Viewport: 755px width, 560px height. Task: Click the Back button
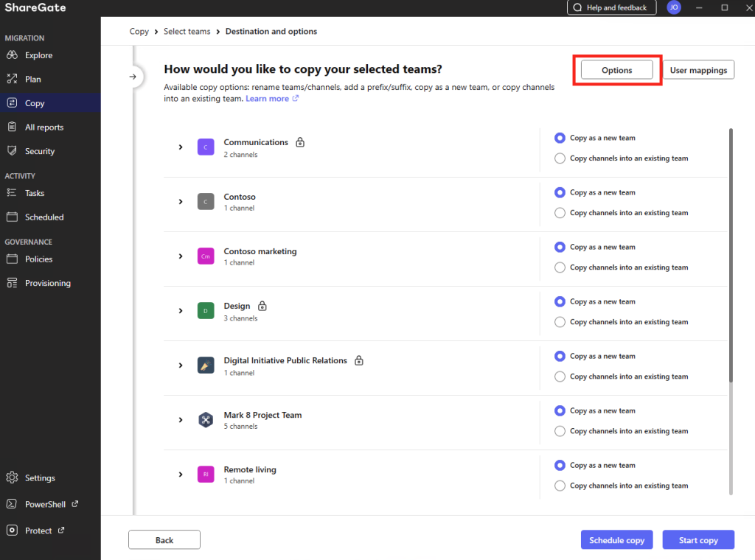164,540
